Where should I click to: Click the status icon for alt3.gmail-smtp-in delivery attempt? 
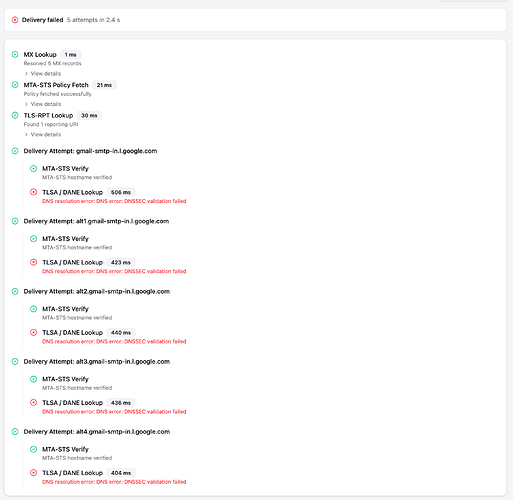click(x=15, y=361)
